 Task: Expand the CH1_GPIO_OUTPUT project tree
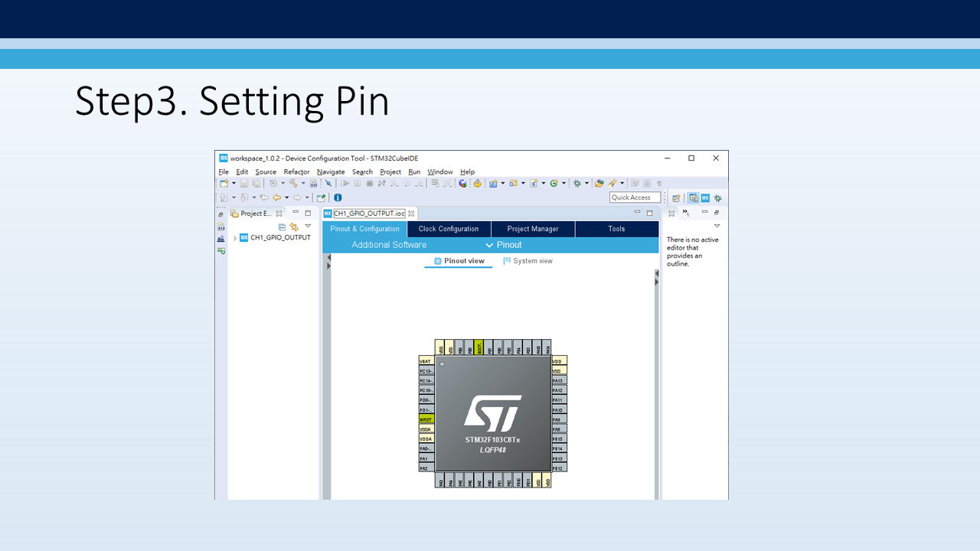(x=235, y=238)
